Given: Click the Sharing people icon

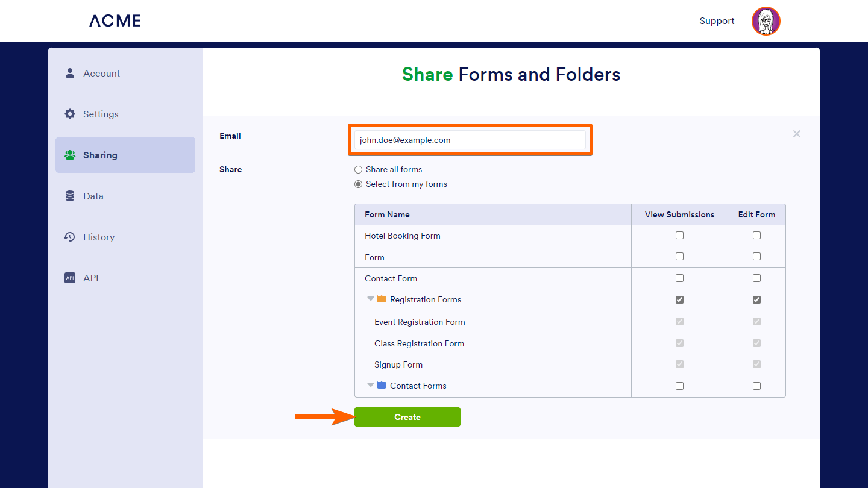Looking at the screenshot, I should 70,155.
